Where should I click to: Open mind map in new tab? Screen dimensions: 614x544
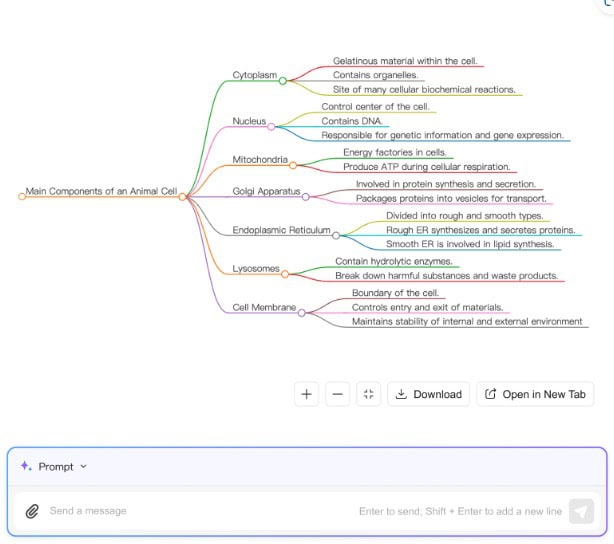point(535,394)
